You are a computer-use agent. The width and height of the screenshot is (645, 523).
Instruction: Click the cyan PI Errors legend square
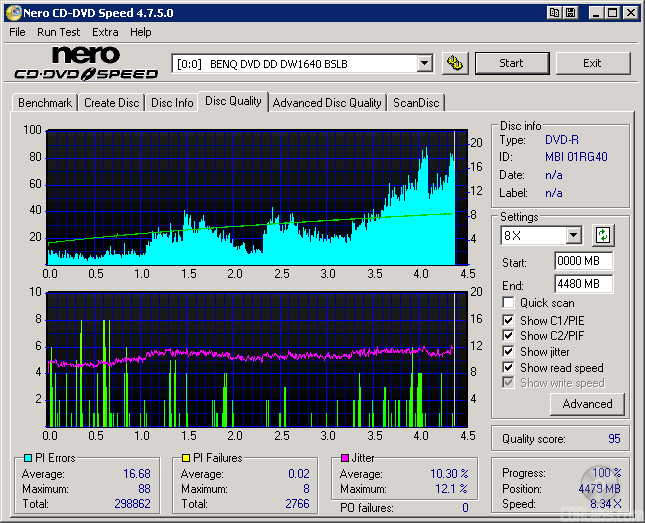(x=27, y=458)
